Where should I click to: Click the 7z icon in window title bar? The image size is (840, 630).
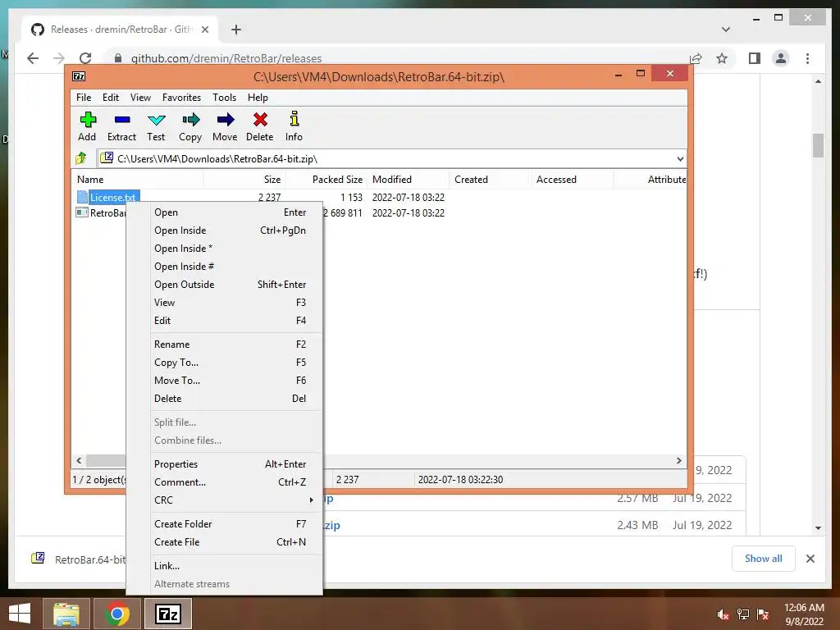pyautogui.click(x=79, y=76)
